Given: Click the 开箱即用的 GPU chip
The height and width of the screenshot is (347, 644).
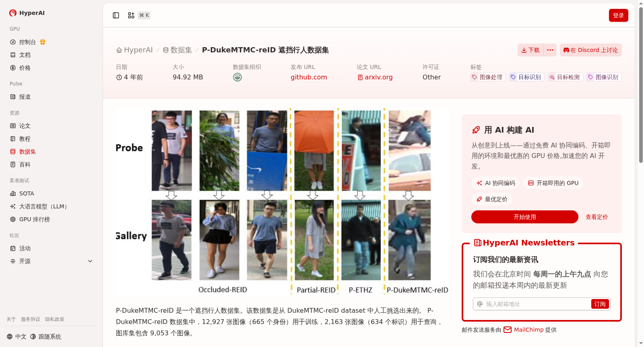Looking at the screenshot, I should pyautogui.click(x=553, y=183).
